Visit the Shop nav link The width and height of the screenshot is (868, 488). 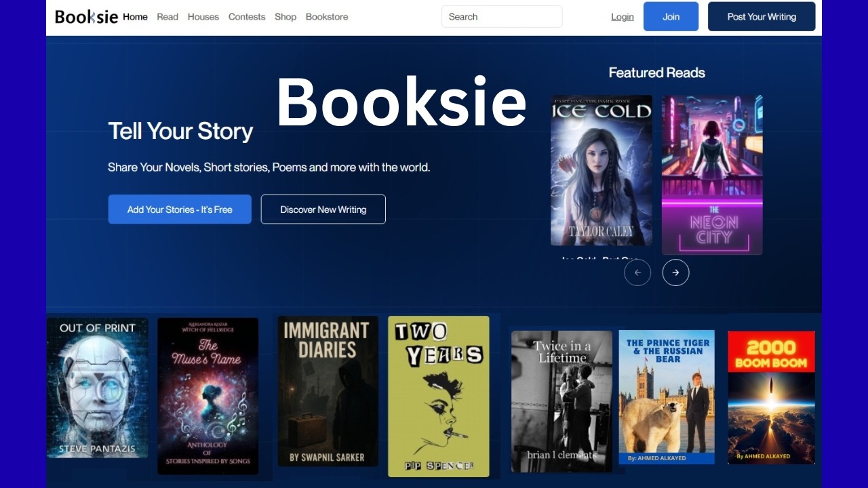click(285, 16)
